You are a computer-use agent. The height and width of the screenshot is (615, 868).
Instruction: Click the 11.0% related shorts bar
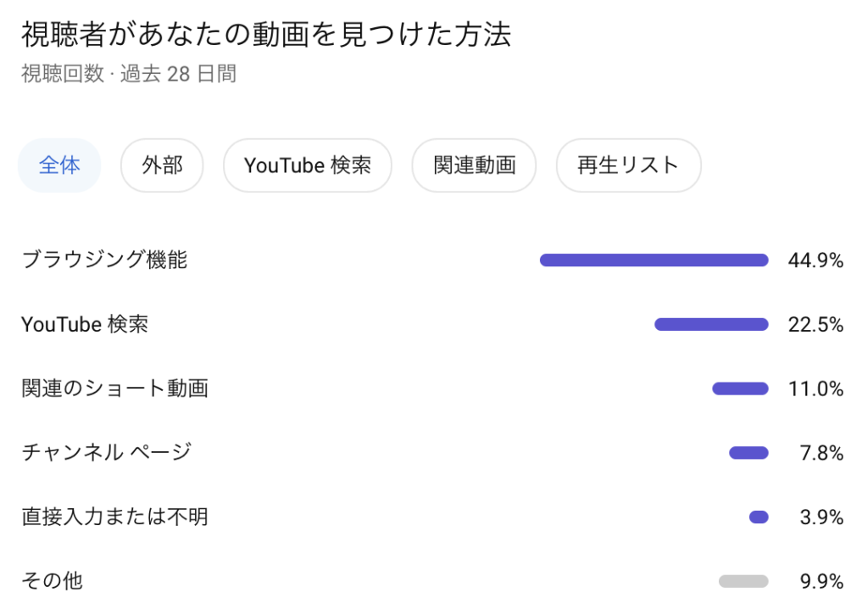740,389
